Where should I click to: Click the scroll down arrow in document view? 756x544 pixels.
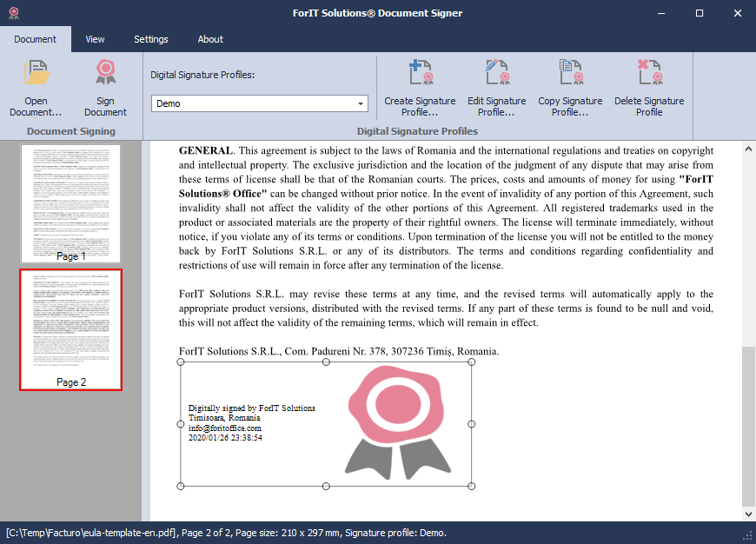pyautogui.click(x=748, y=514)
